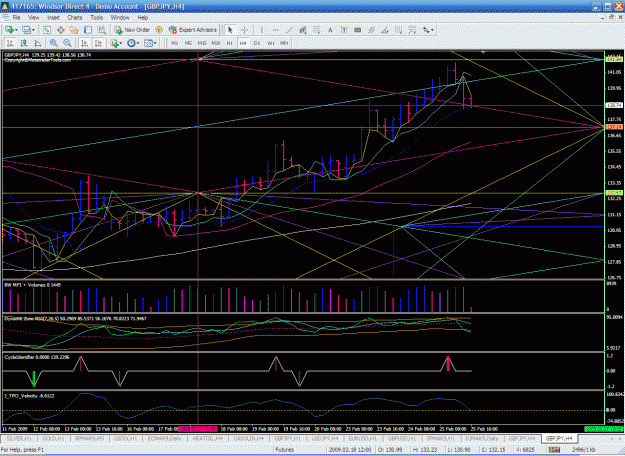Open the MetaEditor icon
Image resolution: width=625 pixels, height=456 pixels.
(x=159, y=30)
